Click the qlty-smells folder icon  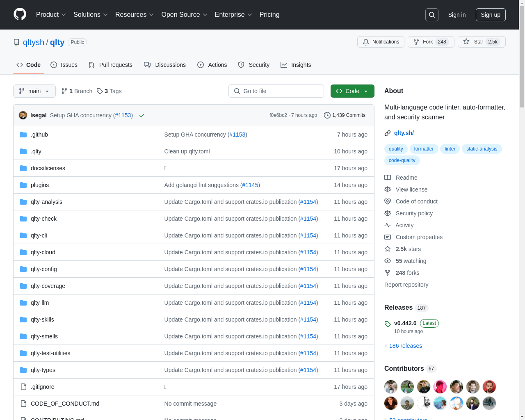pyautogui.click(x=23, y=336)
